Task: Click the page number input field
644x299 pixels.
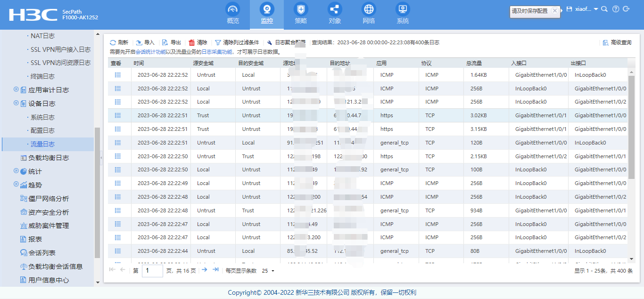Action: [152, 271]
